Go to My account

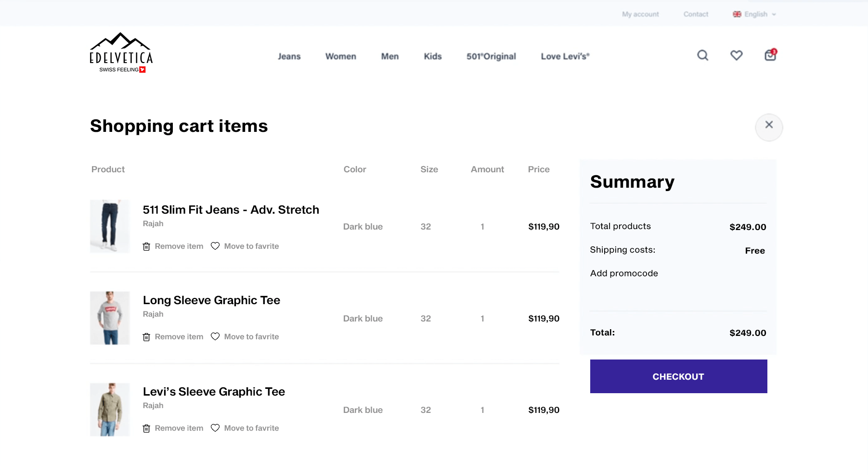pos(640,14)
